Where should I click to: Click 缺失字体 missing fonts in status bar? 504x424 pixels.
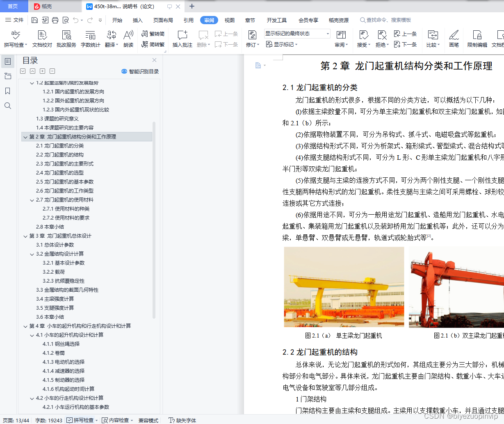(x=182, y=420)
